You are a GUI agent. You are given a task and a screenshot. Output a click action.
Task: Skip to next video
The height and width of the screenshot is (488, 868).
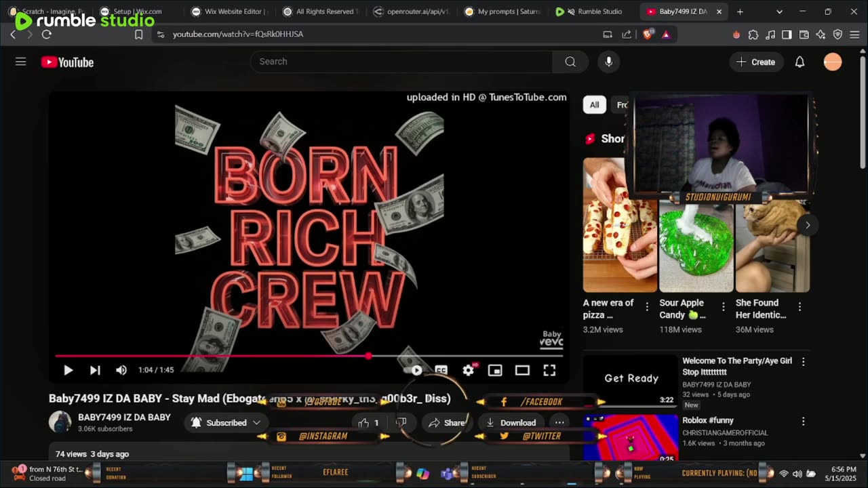[95, 370]
